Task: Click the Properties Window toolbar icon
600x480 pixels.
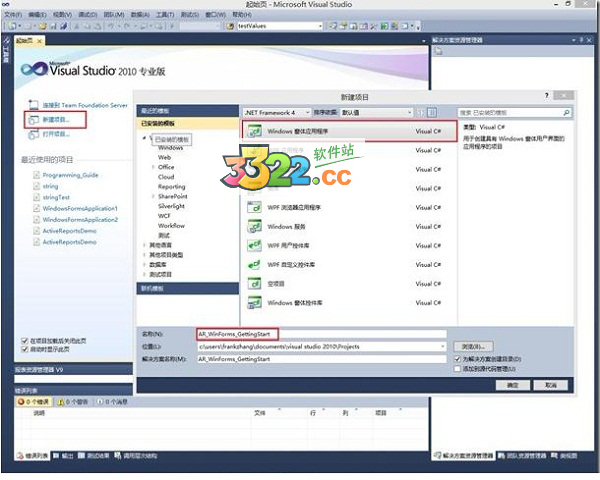Action: [343, 26]
